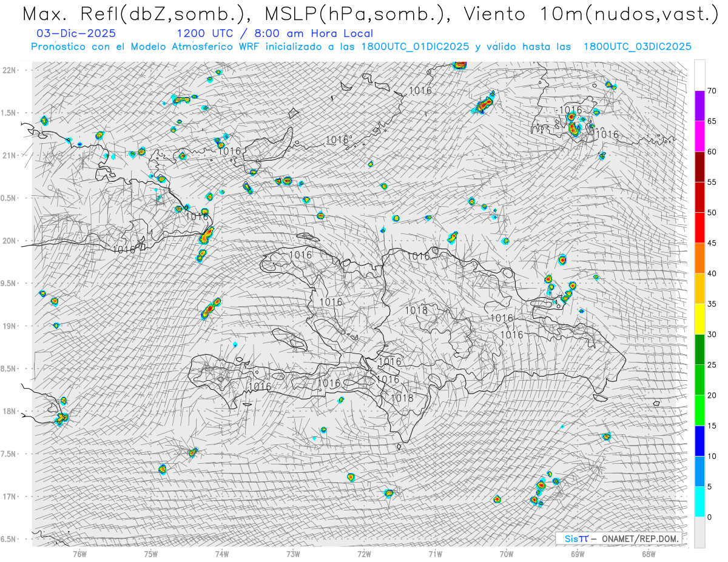Click the '73W' longitude label
The image size is (728, 562).
click(x=293, y=554)
